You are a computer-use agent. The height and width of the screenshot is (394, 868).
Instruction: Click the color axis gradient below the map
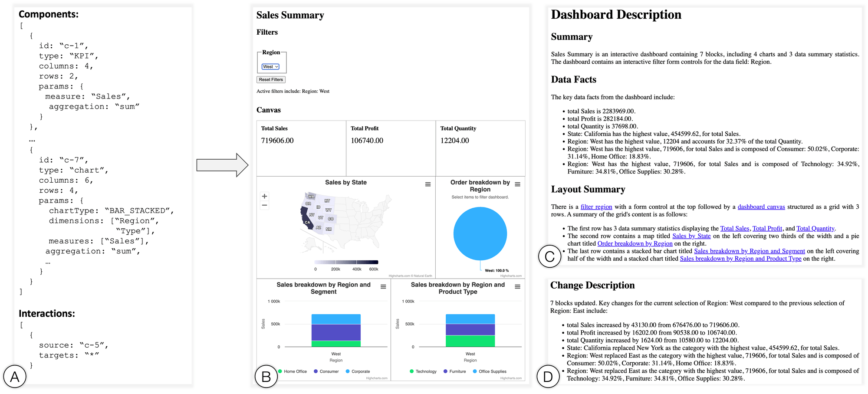[x=346, y=262]
